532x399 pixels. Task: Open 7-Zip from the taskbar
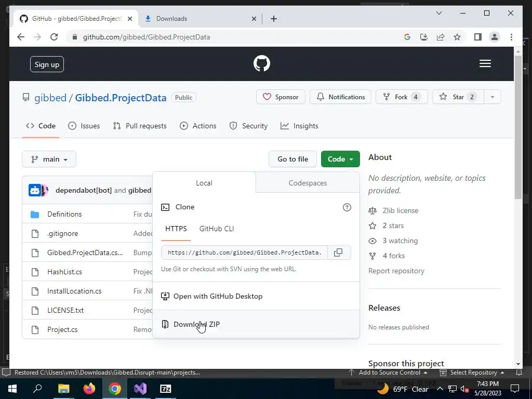[166, 389]
